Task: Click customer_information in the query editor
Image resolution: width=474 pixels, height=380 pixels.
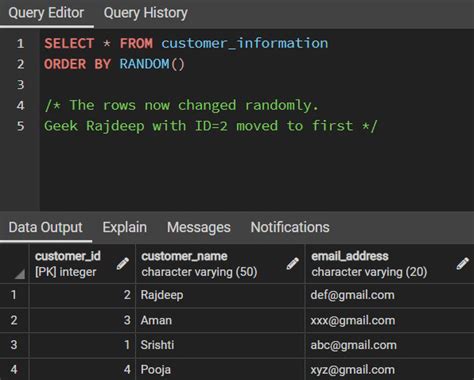Action: pyautogui.click(x=245, y=43)
